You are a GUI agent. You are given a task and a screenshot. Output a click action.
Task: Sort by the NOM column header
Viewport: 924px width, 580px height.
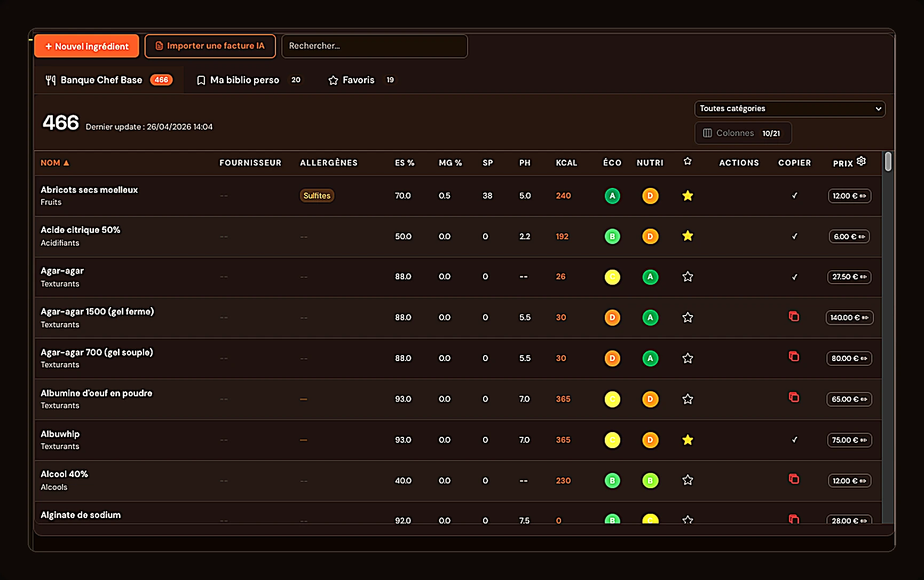pyautogui.click(x=55, y=163)
